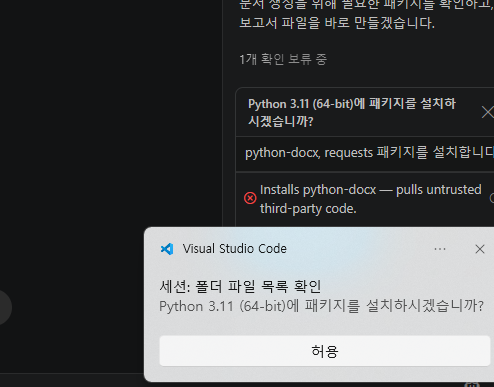Click 'python-docx, requests 패키지를 설치합니다' description
Screen dimensions: 494x387
tap(369, 153)
